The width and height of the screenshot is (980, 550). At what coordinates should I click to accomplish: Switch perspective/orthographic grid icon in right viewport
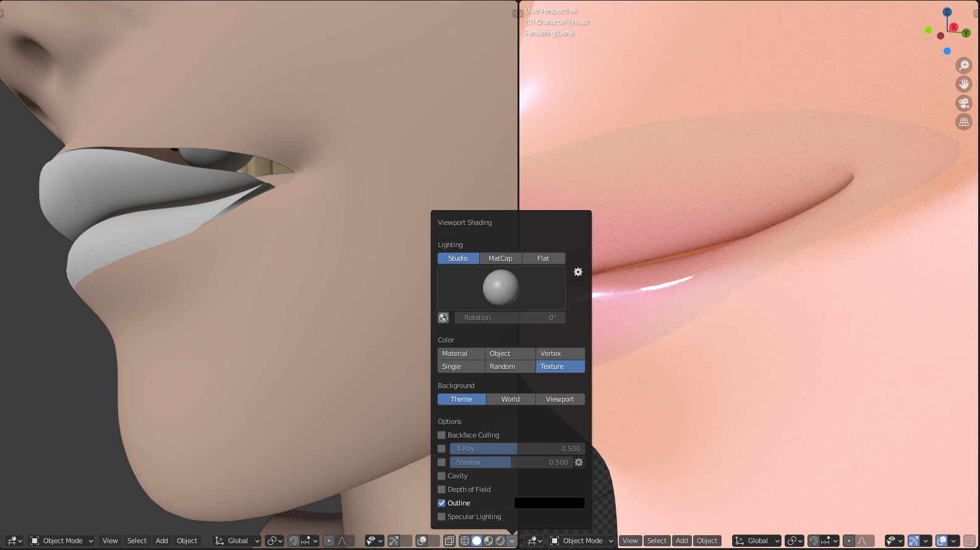pos(963,122)
